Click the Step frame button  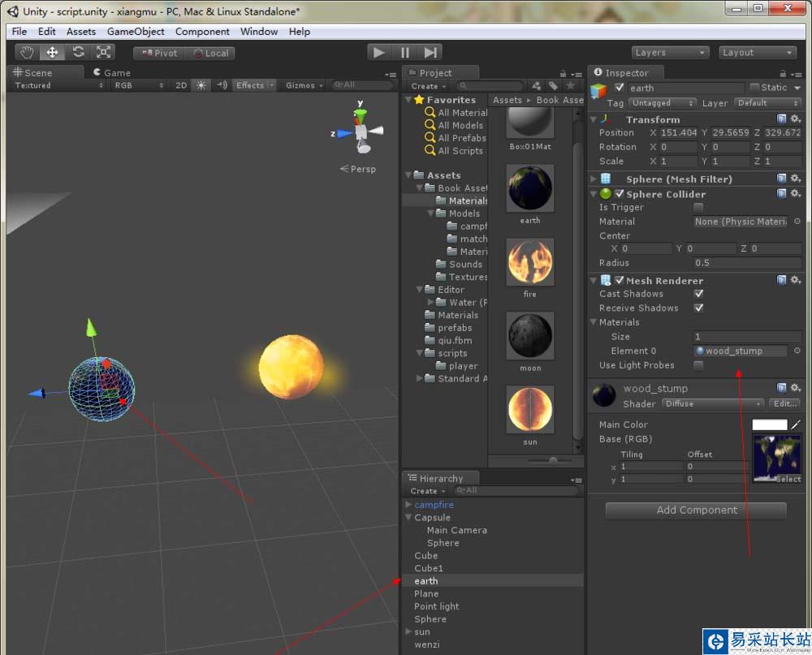click(x=430, y=52)
